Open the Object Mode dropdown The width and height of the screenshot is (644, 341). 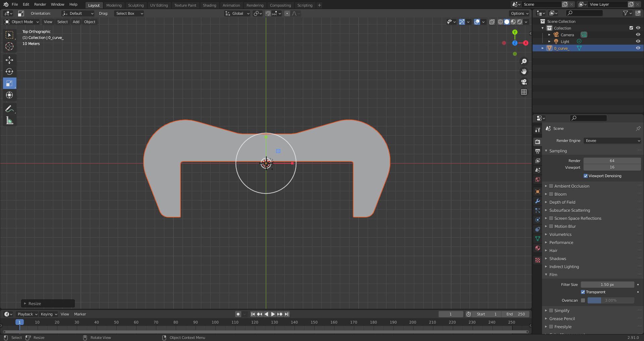22,22
